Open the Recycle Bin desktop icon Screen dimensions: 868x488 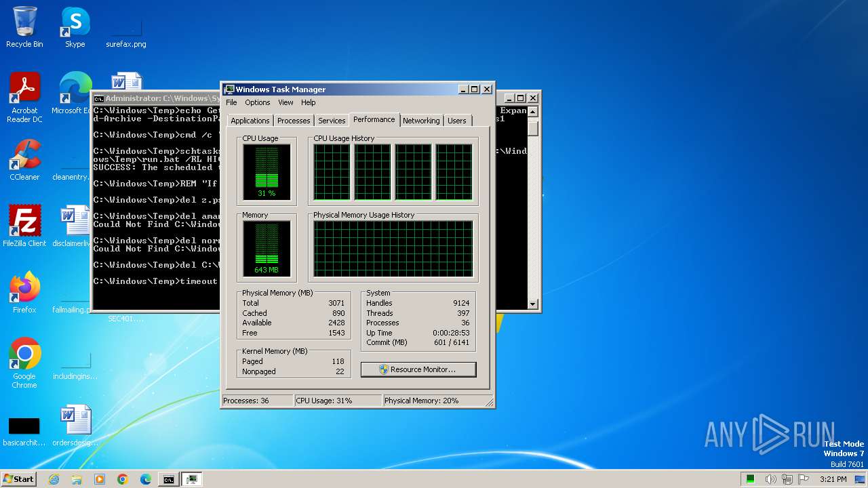click(24, 27)
